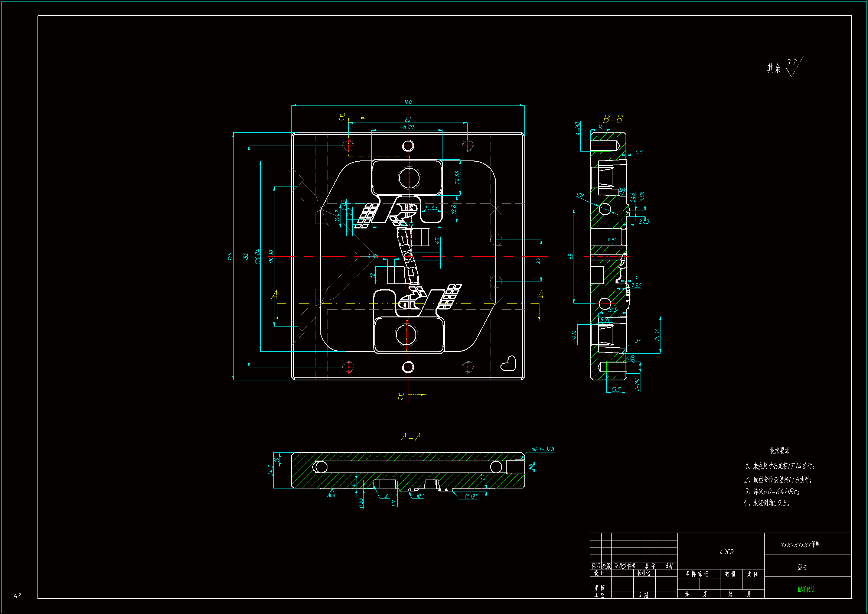Select the green 图样代号 text
The width and height of the screenshot is (868, 614).
click(806, 589)
